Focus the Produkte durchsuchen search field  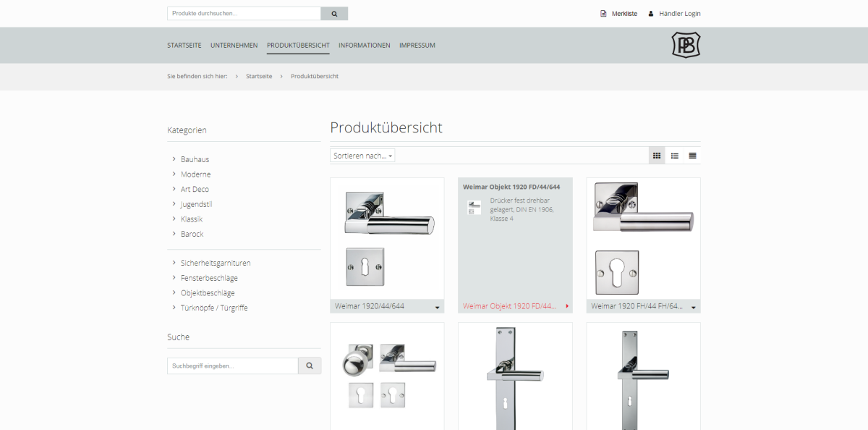click(244, 14)
